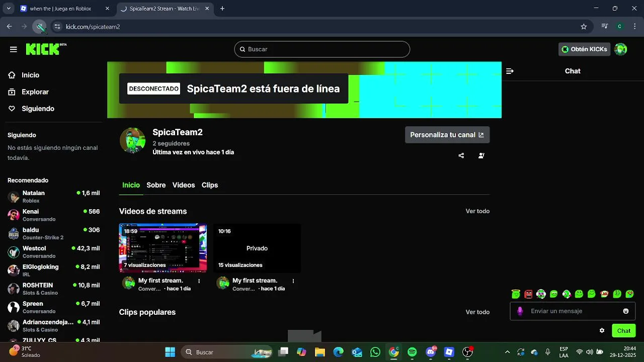Screen dimensions: 644x362
Task: Collapse the chat panel with arrow icon
Action: [510, 71]
